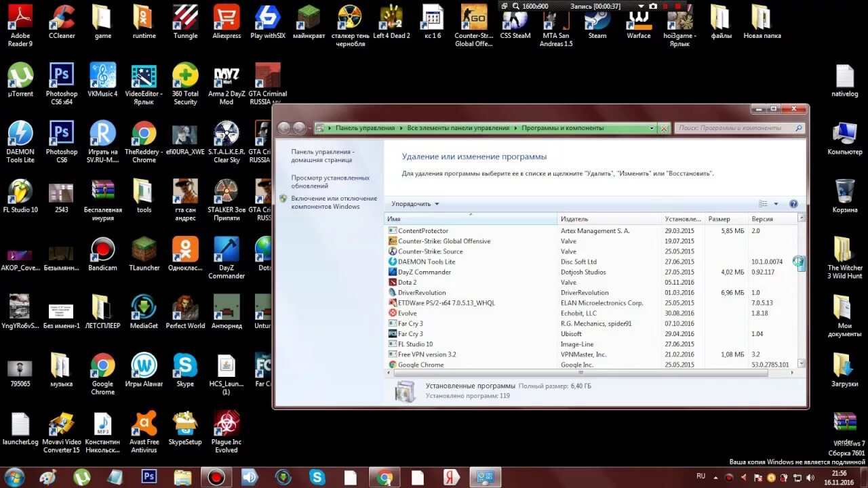
Task: Open Plague Inc Evolved shortcut
Action: tap(226, 432)
